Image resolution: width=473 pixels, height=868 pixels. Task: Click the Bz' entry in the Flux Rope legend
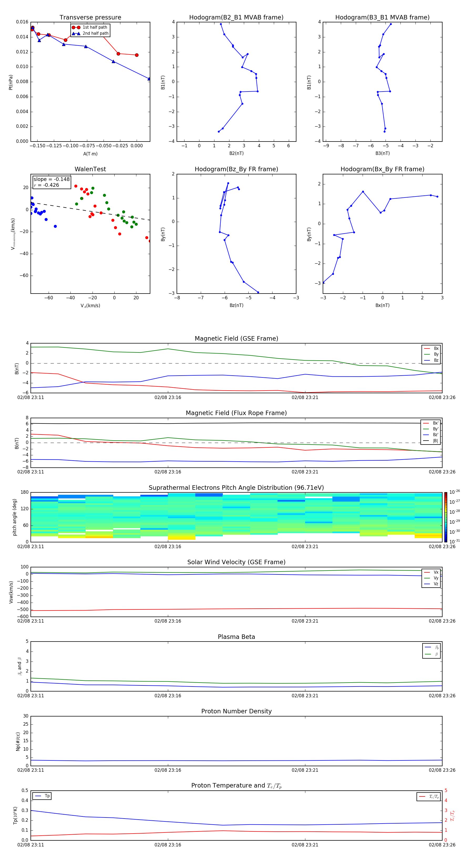(x=431, y=435)
